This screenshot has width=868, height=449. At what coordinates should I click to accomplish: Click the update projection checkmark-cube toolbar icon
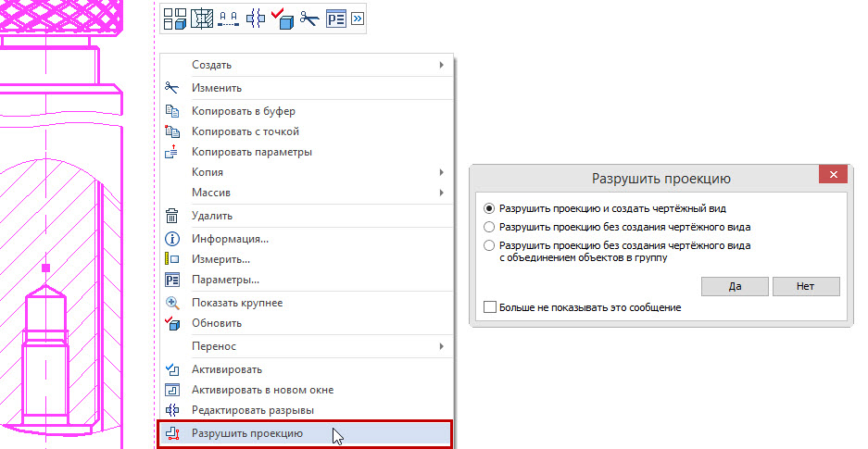coord(282,18)
